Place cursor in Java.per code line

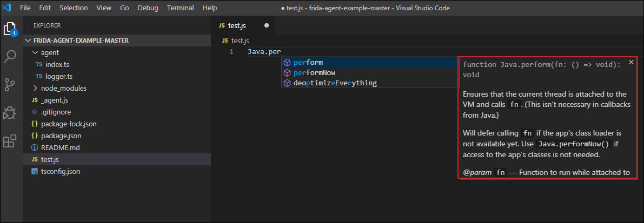(264, 52)
